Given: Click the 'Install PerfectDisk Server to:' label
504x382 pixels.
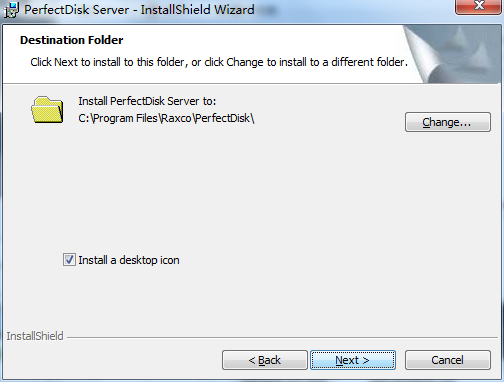Looking at the screenshot, I should [x=147, y=101].
